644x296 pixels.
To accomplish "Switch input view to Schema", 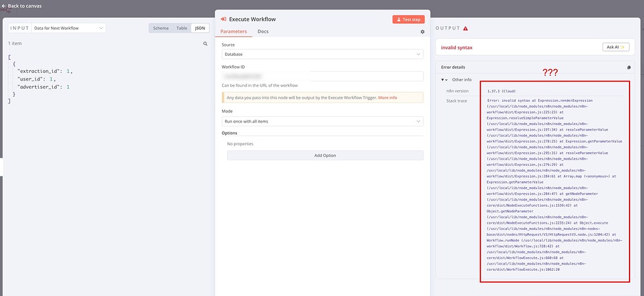I will click(160, 28).
